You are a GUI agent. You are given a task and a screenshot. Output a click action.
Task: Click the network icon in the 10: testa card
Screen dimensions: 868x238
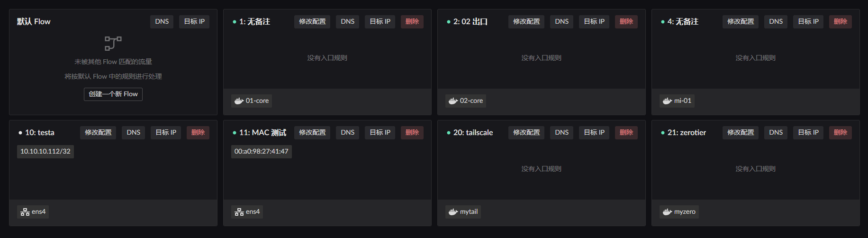25,212
